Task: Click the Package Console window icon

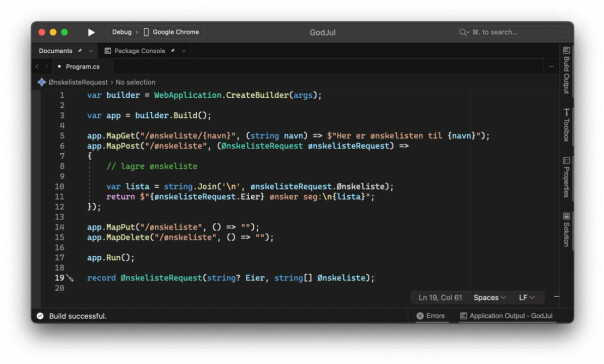Action: (108, 51)
